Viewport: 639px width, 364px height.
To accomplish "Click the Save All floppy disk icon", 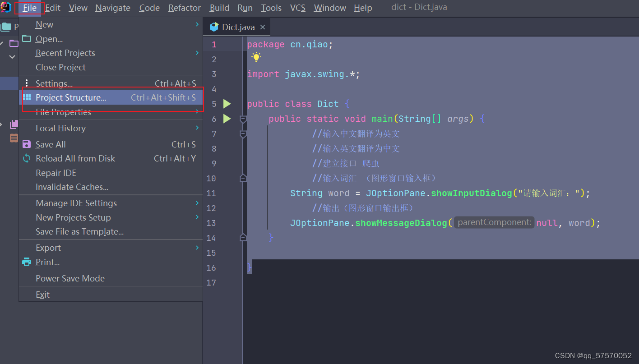I will (27, 144).
